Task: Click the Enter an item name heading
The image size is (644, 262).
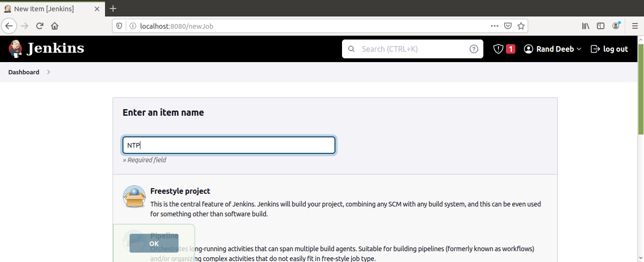Action: pos(163,112)
